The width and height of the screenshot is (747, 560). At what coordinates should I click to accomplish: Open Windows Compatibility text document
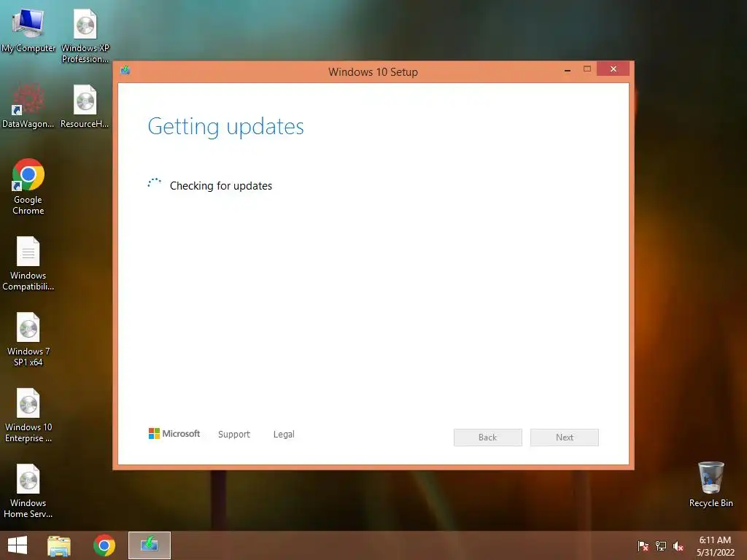28,262
